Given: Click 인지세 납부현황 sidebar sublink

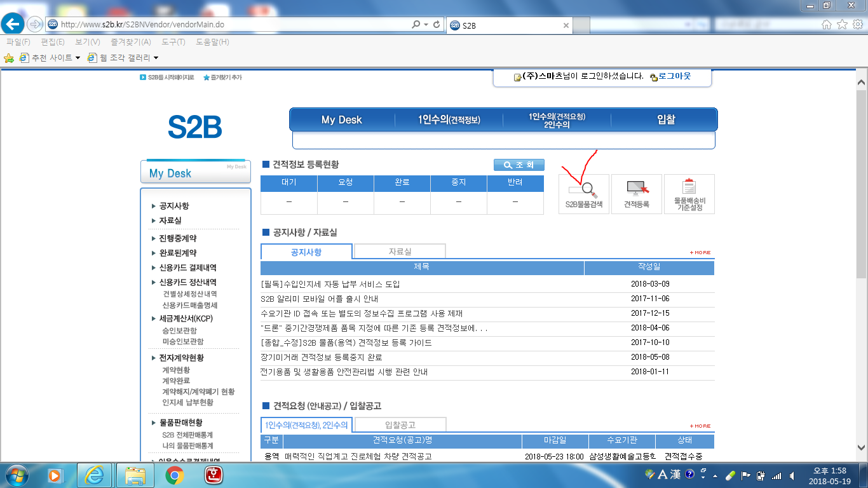Looking at the screenshot, I should pyautogui.click(x=187, y=402).
